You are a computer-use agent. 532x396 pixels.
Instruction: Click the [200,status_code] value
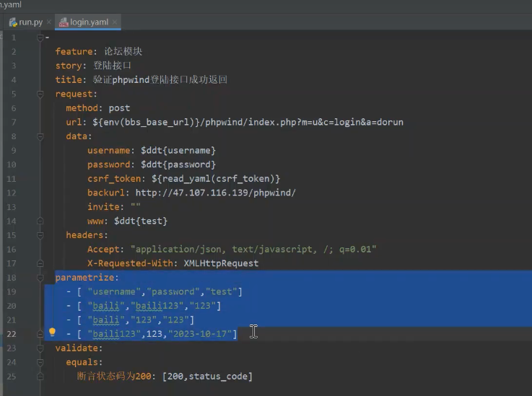click(x=207, y=377)
